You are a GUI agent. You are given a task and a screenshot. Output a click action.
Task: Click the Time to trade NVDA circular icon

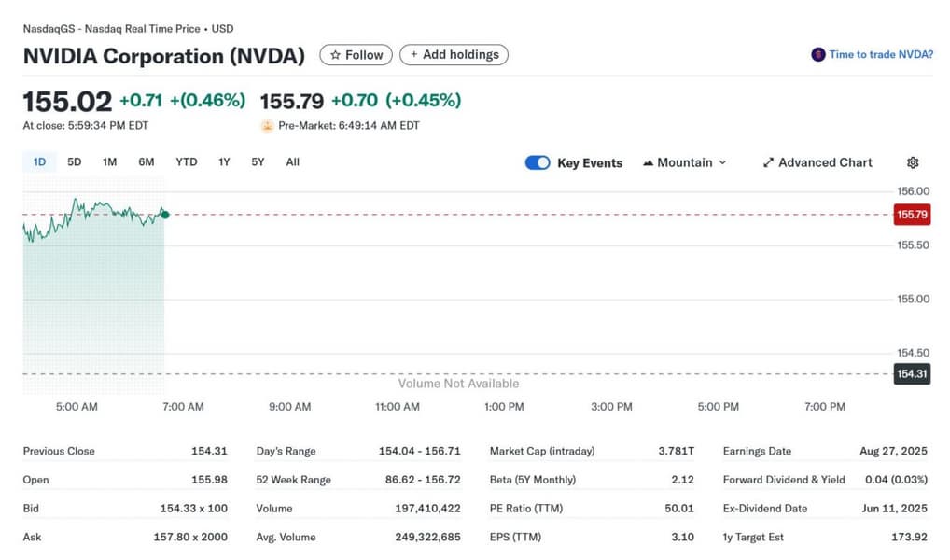(x=818, y=54)
